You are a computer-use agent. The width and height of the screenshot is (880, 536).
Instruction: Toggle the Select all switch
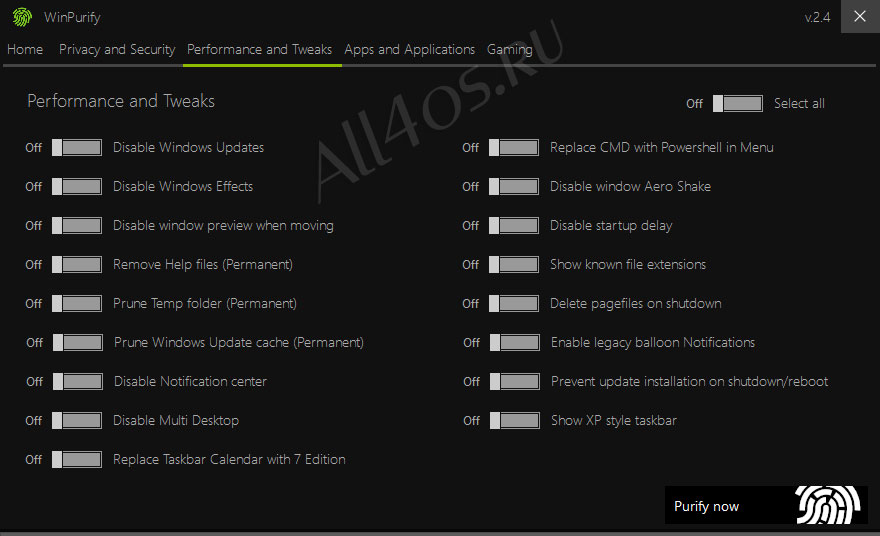click(737, 103)
